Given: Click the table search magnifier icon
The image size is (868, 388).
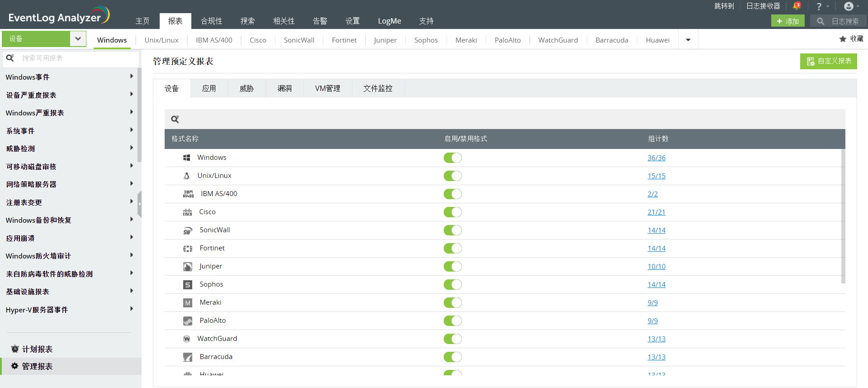Looking at the screenshot, I should (175, 119).
